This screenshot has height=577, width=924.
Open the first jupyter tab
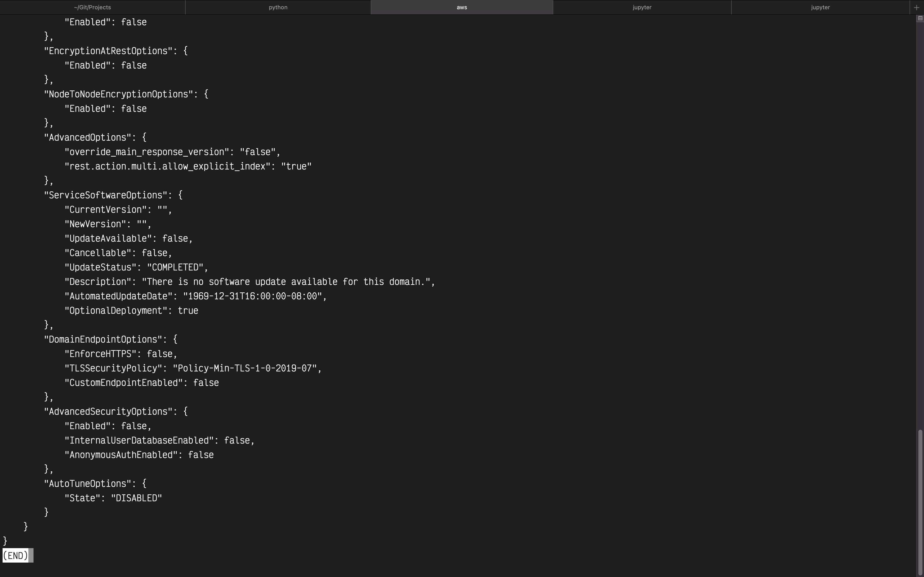642,7
